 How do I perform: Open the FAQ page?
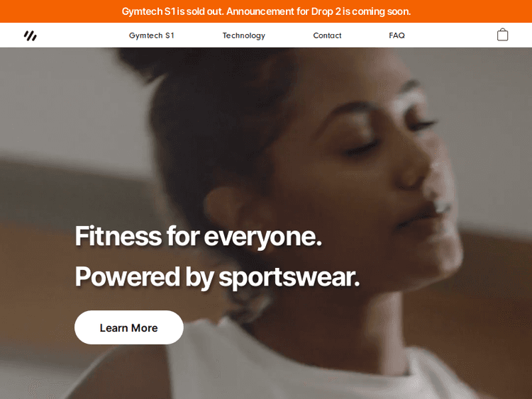coord(397,35)
